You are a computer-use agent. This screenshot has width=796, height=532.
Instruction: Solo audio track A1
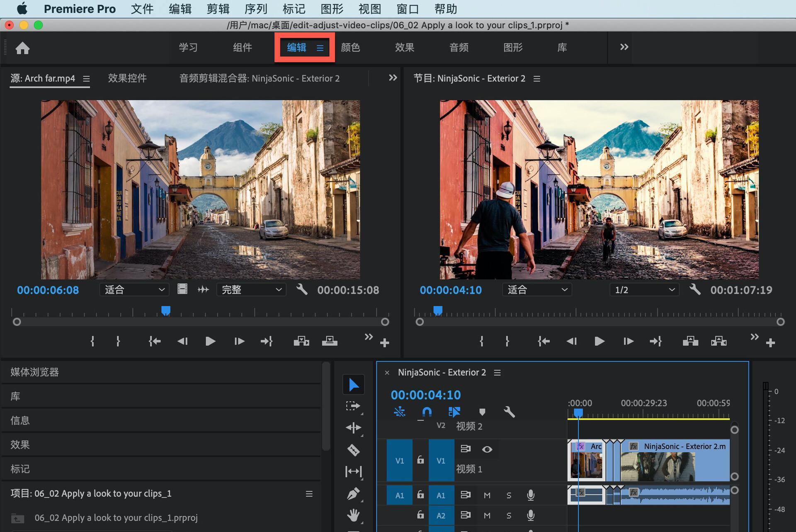pos(509,495)
